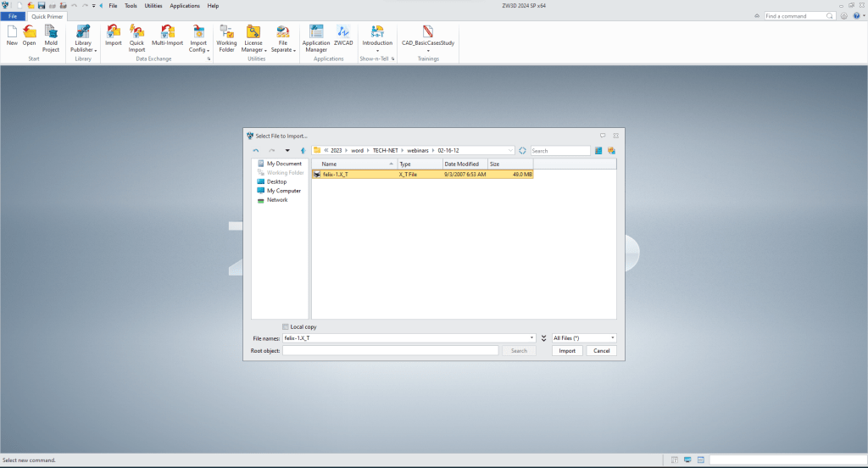The height and width of the screenshot is (468, 868).
Task: Click the Quick Import ribbon icon
Action: [136, 38]
